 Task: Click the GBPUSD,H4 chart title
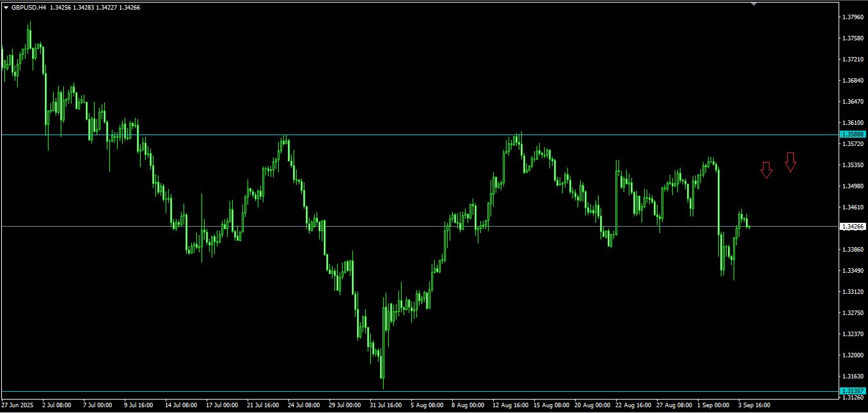29,8
